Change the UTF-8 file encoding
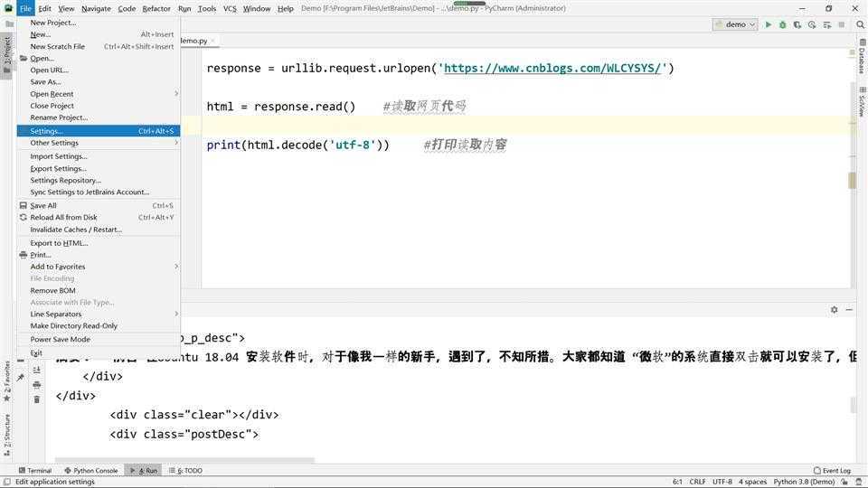868x488 pixels. point(722,482)
